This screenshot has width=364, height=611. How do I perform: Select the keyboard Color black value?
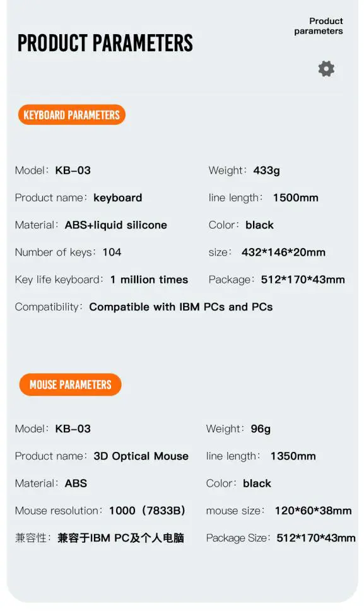click(x=259, y=225)
